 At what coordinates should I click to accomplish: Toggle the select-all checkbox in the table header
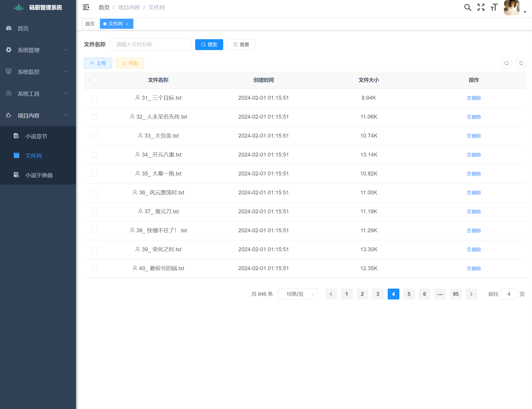pyautogui.click(x=94, y=80)
